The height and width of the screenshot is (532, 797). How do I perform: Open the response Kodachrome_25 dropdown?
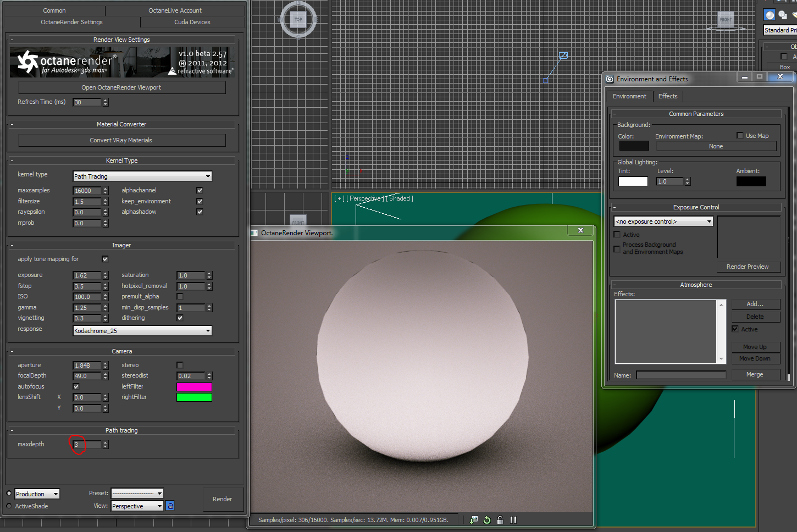click(x=142, y=331)
